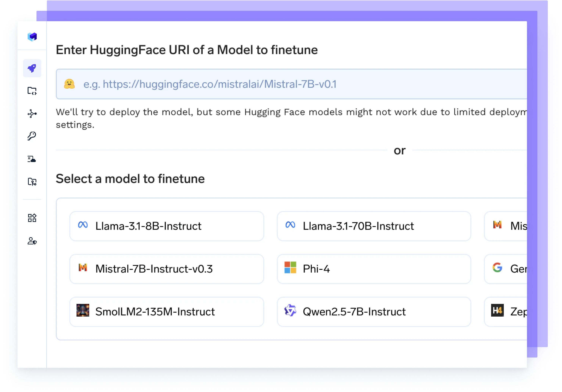Image resolution: width=562 pixels, height=392 pixels.
Task: Select the Mistral-7B-Instruct-v0.3 model
Action: [x=167, y=269]
